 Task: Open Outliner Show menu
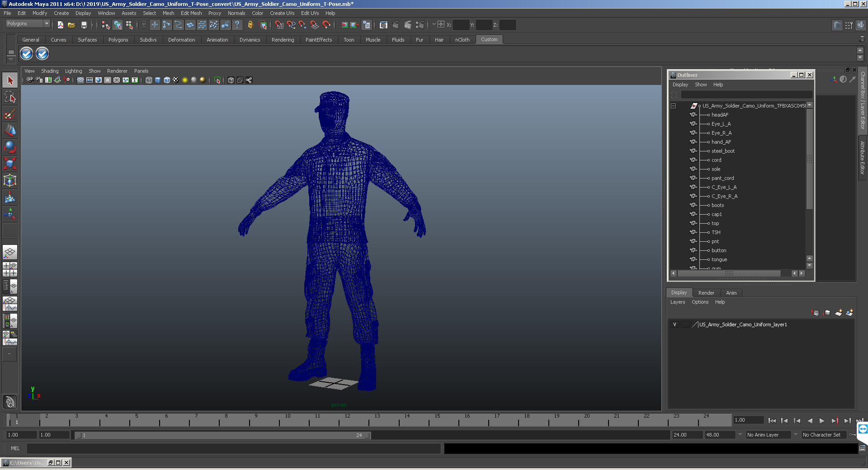[x=701, y=85]
